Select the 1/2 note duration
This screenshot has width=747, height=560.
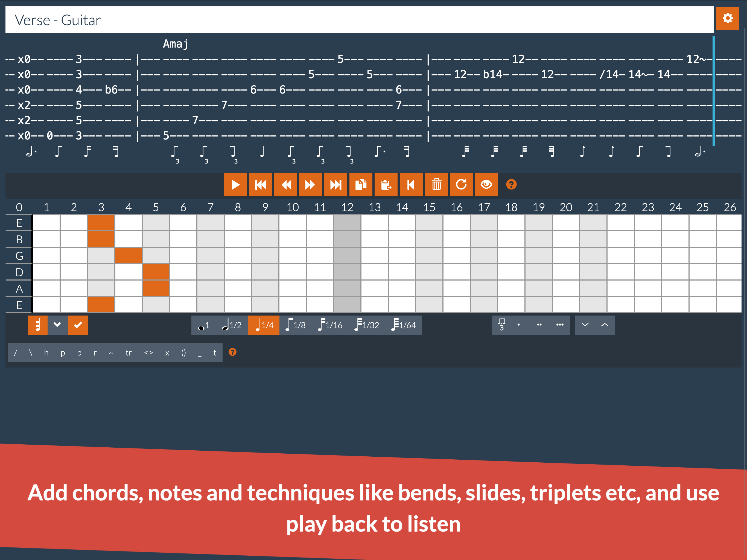pyautogui.click(x=232, y=325)
